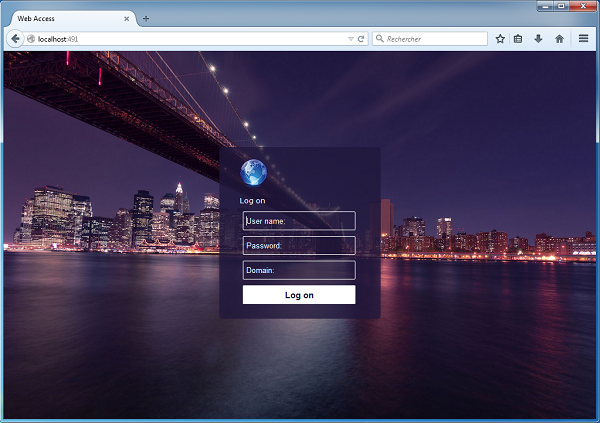
Task: Bookmark this page with the star icon
Action: (x=500, y=39)
